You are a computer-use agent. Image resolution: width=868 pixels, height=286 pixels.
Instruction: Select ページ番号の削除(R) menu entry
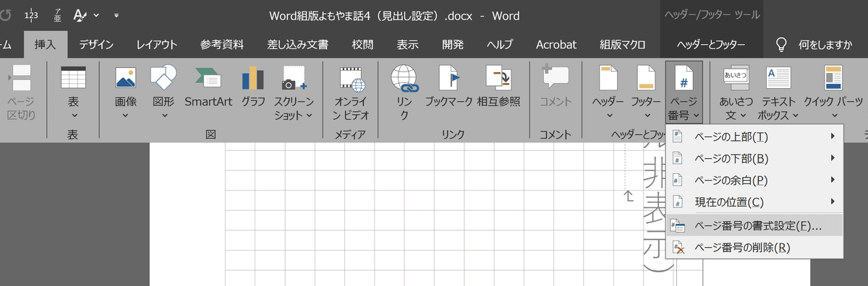(x=756, y=248)
